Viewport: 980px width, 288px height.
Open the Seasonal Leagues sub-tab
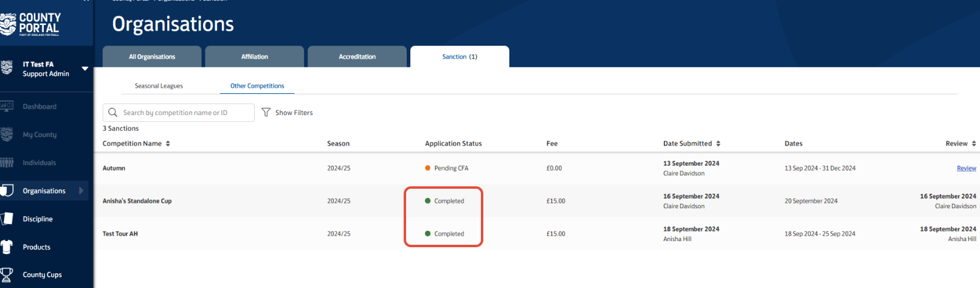coord(159,86)
